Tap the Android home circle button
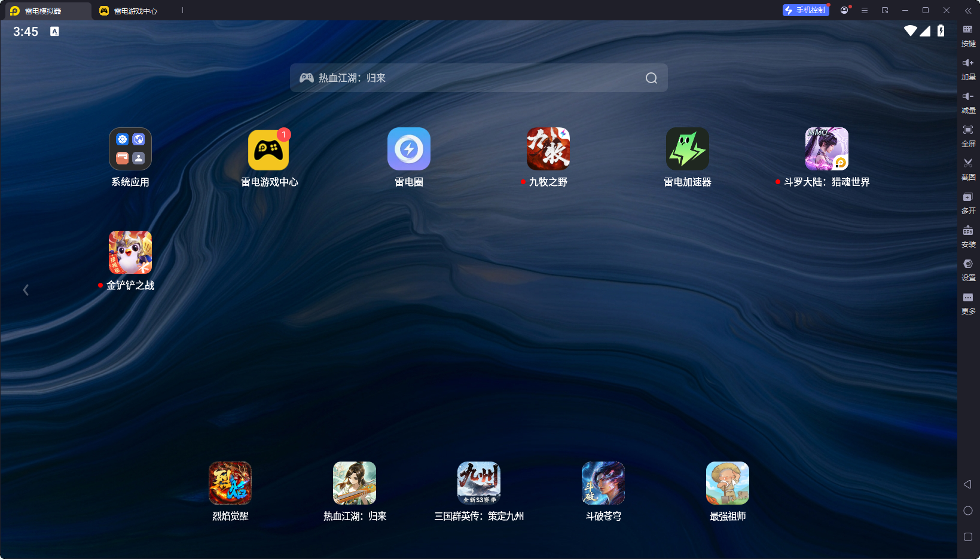This screenshot has width=980, height=559. tap(968, 511)
